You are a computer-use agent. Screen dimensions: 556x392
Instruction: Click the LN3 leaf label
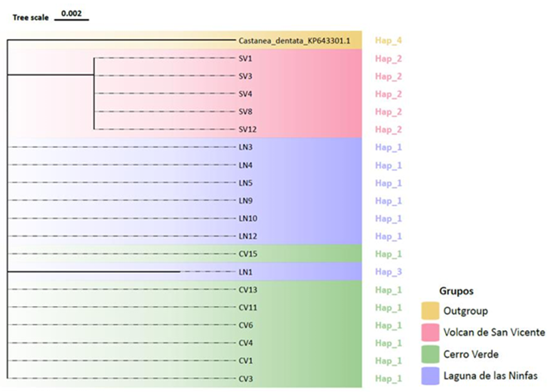pyautogui.click(x=245, y=147)
